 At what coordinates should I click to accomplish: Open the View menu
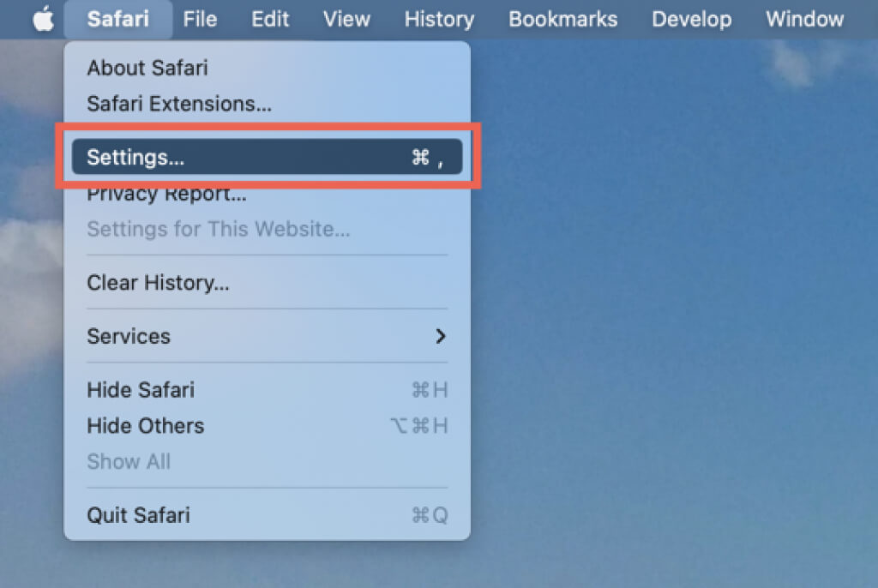click(346, 19)
